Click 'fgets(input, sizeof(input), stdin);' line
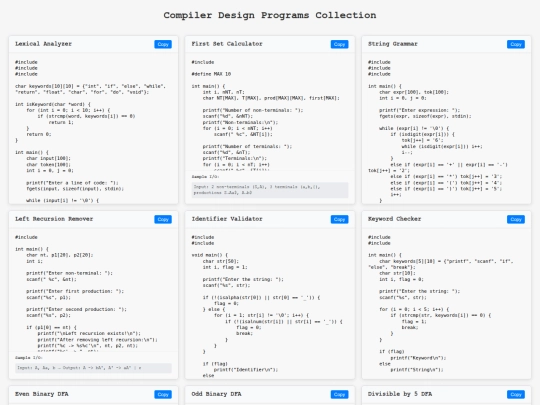Image resolution: width=540 pixels, height=405 pixels. (75, 189)
